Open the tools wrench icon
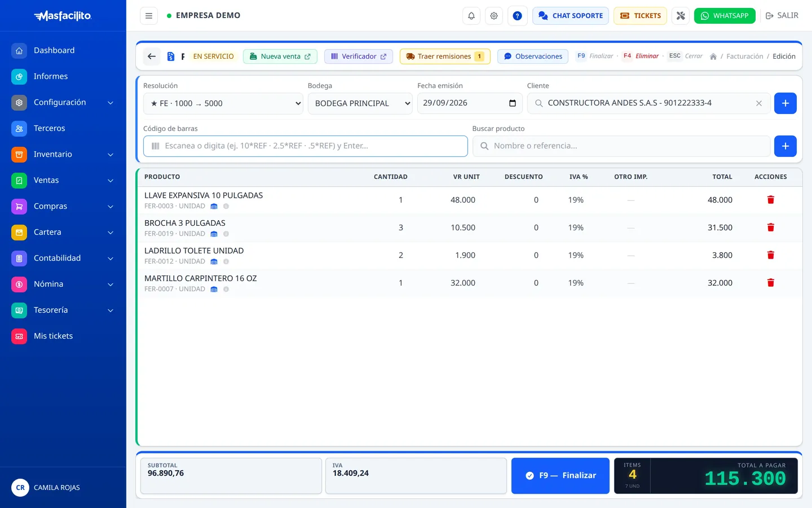812x508 pixels. 681,16
